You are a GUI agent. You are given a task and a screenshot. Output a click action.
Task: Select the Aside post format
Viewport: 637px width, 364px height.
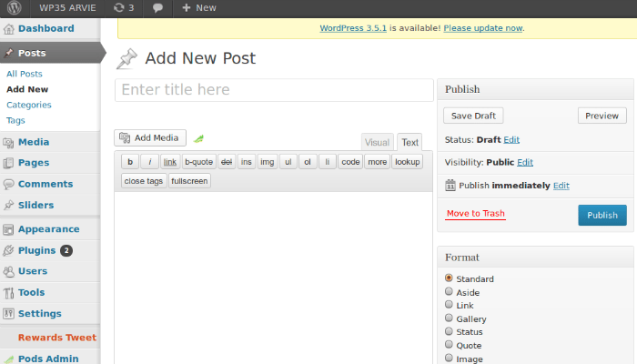pyautogui.click(x=449, y=292)
